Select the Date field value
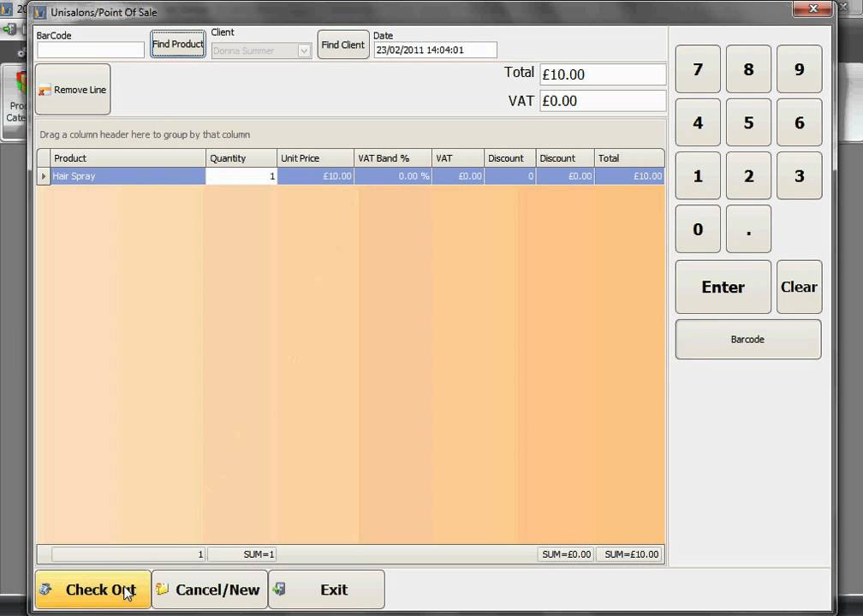 tap(435, 50)
